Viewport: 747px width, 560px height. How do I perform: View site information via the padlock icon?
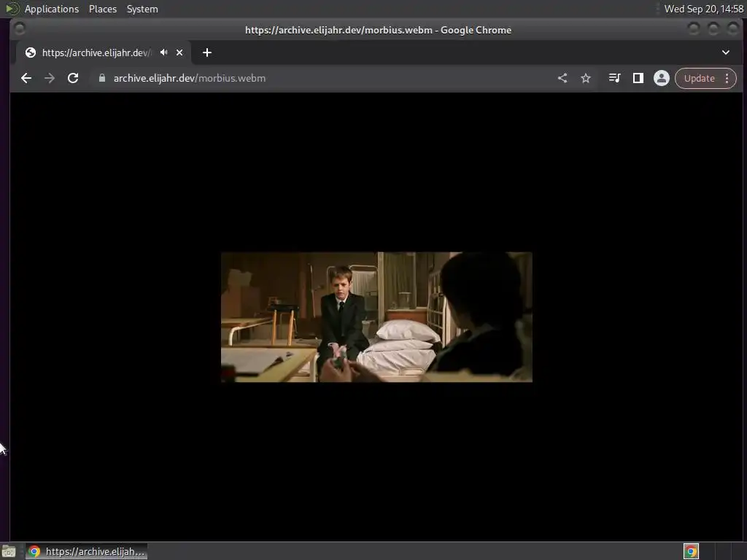[102, 78]
